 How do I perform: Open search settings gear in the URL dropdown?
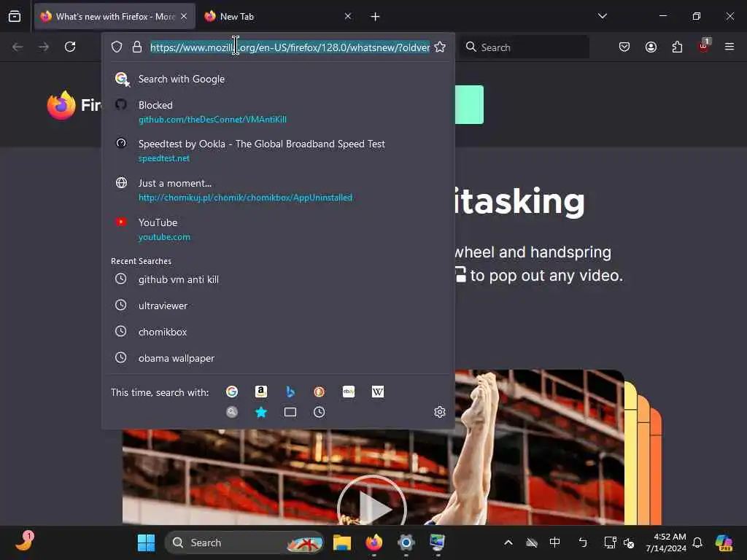coord(440,412)
